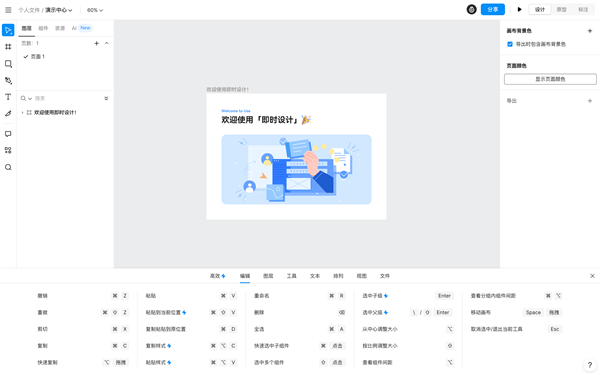This screenshot has height=375, width=600.
Task: Click the 撤销 shortcut row
Action: [83, 296]
